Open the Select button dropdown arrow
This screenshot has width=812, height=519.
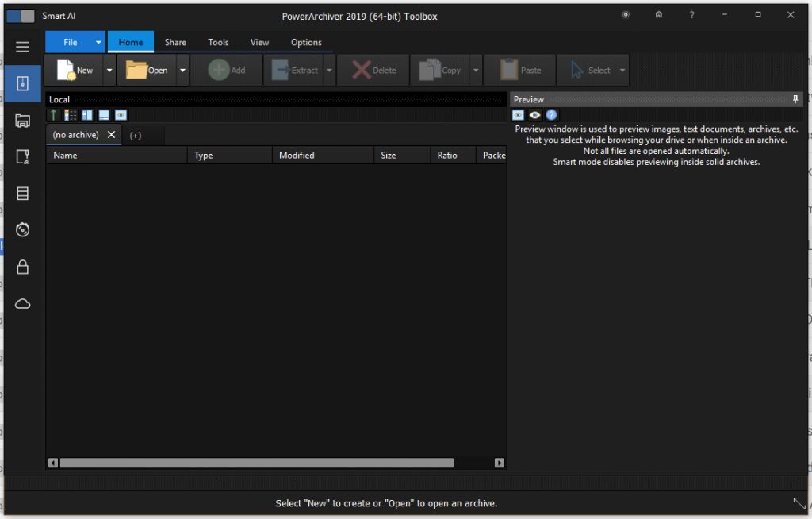[622, 70]
